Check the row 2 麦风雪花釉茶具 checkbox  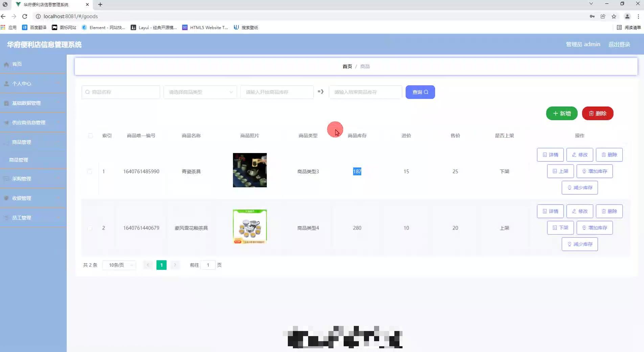click(x=90, y=228)
